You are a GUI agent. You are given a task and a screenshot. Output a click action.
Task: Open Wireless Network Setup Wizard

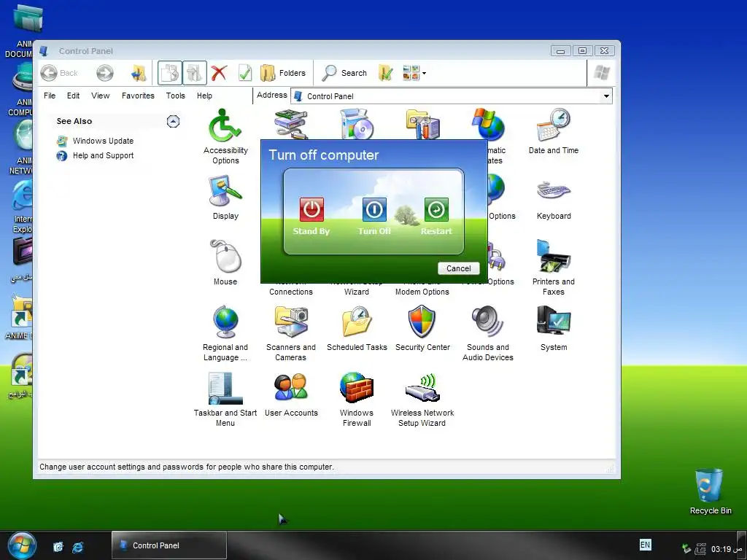click(422, 399)
